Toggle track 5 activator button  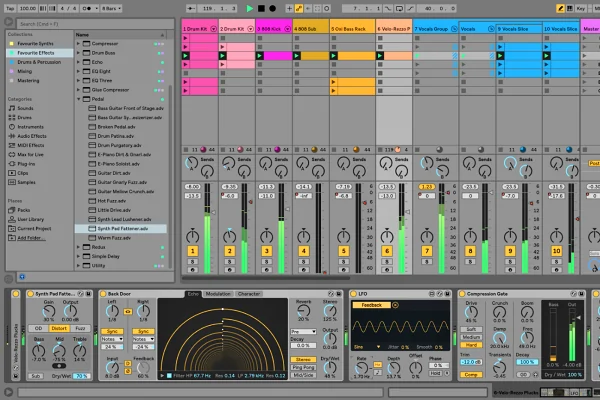[x=344, y=251]
